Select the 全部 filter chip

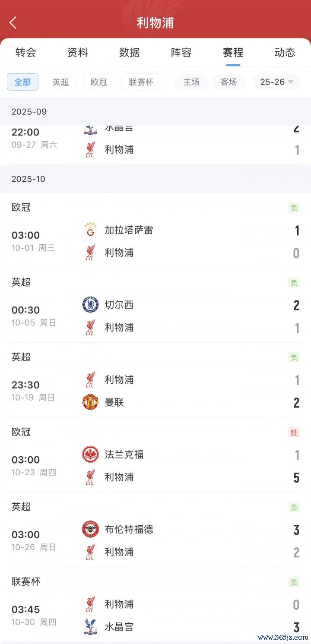22,82
